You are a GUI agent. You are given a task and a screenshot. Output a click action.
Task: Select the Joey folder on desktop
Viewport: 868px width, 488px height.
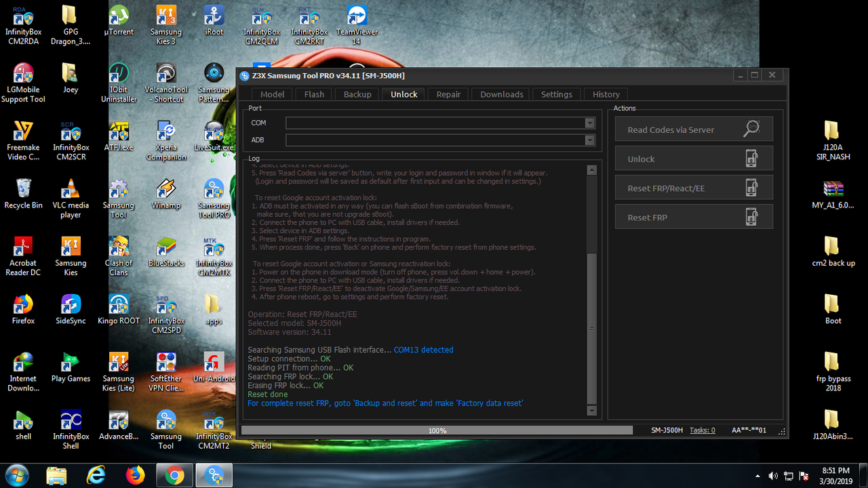71,79
